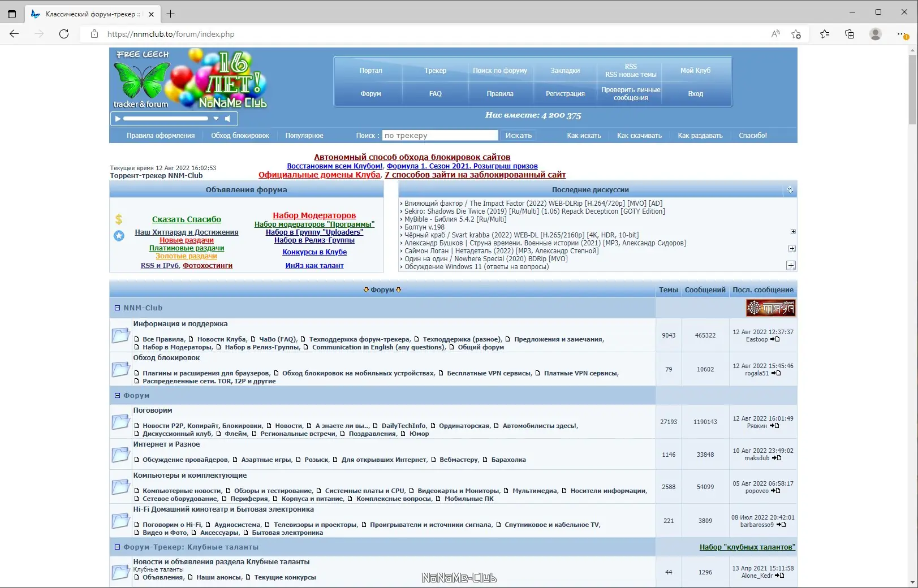
Task: Open the Maya planet banner
Action: [x=770, y=308]
